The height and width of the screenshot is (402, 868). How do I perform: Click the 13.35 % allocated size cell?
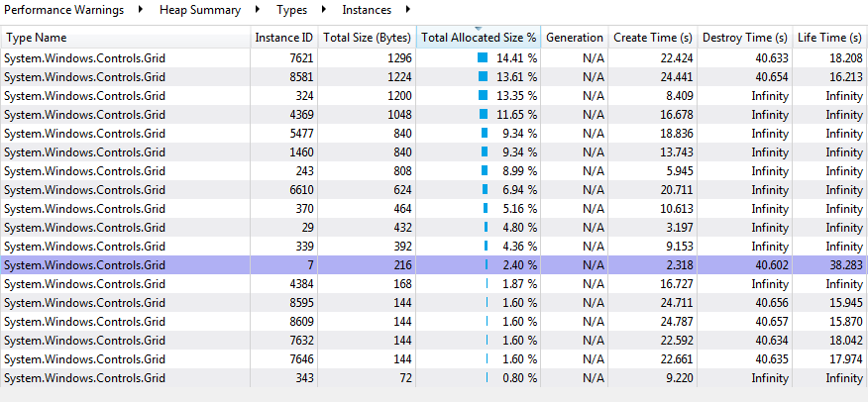pos(479,96)
